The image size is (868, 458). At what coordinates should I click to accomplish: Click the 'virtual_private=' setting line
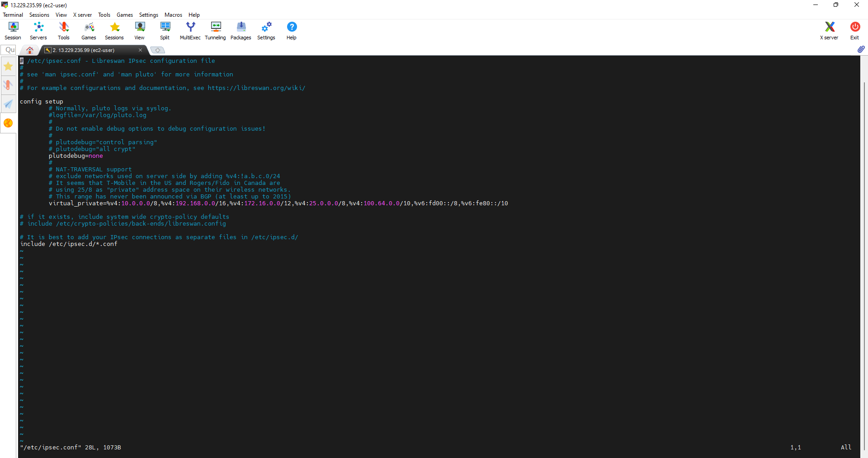tap(278, 203)
